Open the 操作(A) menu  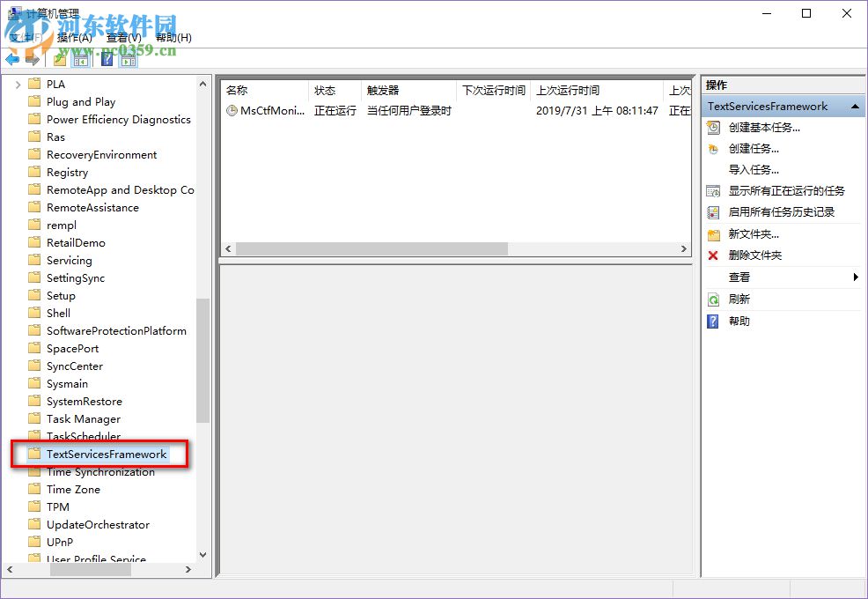[x=74, y=38]
